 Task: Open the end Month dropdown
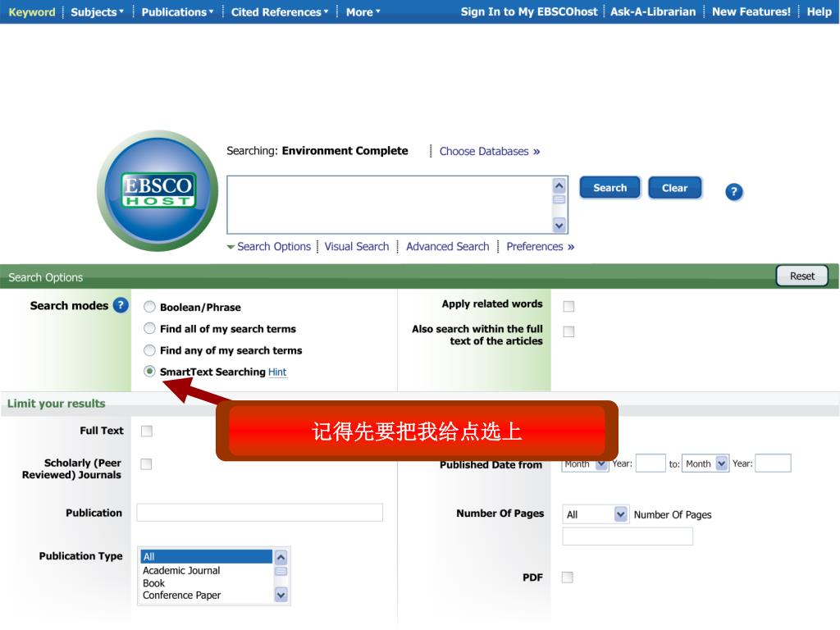[705, 463]
